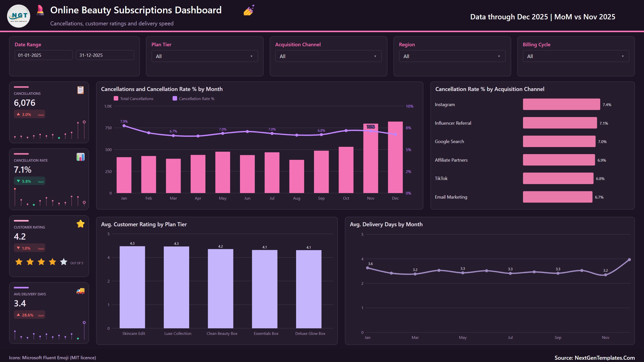Click the Nov 3.2 delivery days point

tap(606, 275)
